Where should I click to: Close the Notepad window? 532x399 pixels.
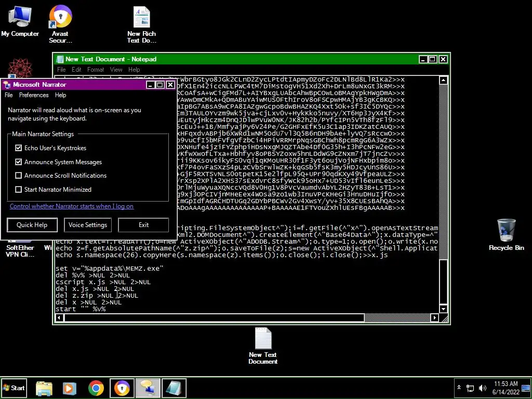(443, 59)
